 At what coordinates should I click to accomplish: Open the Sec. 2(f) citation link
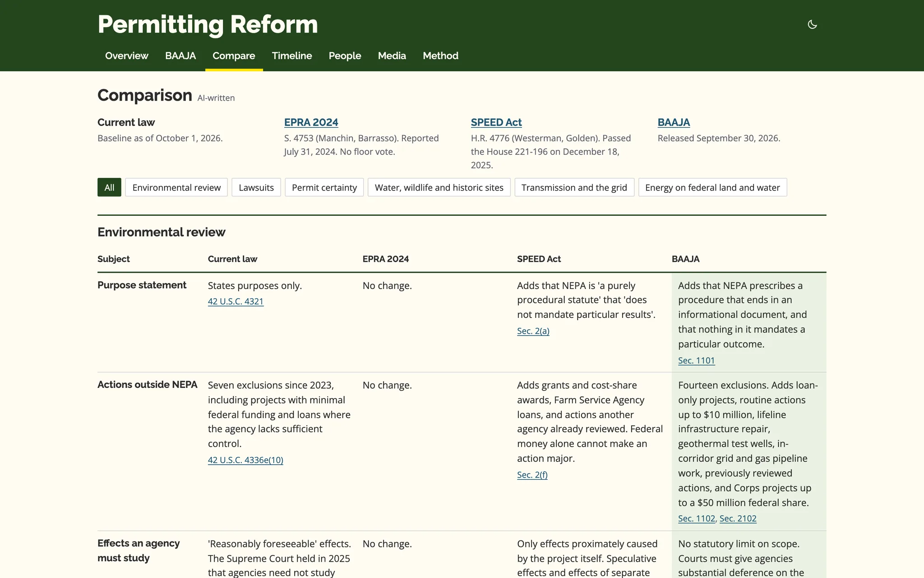click(x=532, y=475)
